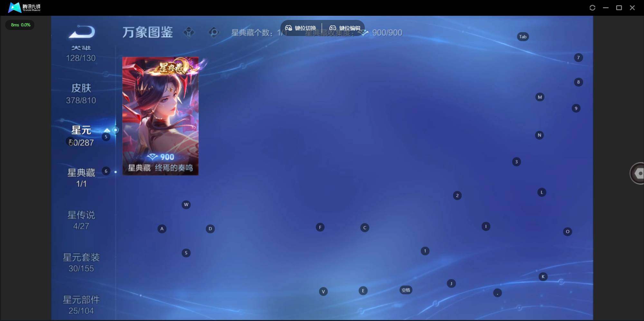Image resolution: width=644 pixels, height=321 pixels.
Task: Click the comma key marker
Action: click(497, 293)
